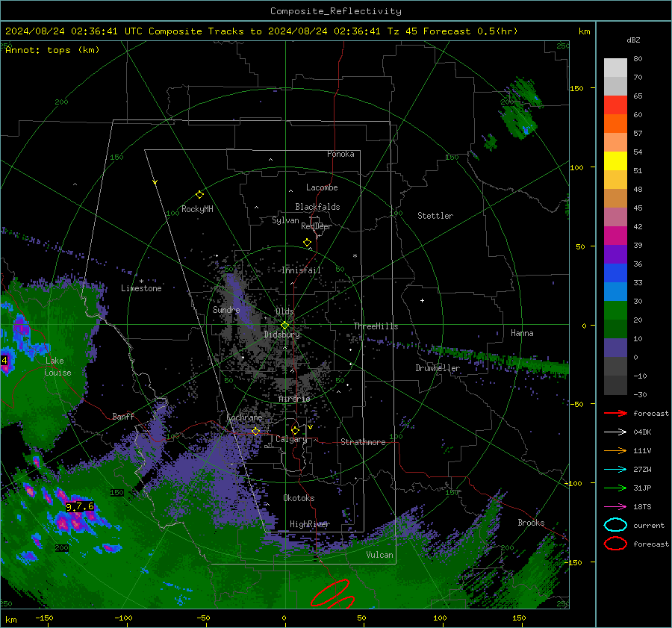Click the cyan 27ZW arrow legend icon
Screen dimensions: 672x628
tap(615, 470)
